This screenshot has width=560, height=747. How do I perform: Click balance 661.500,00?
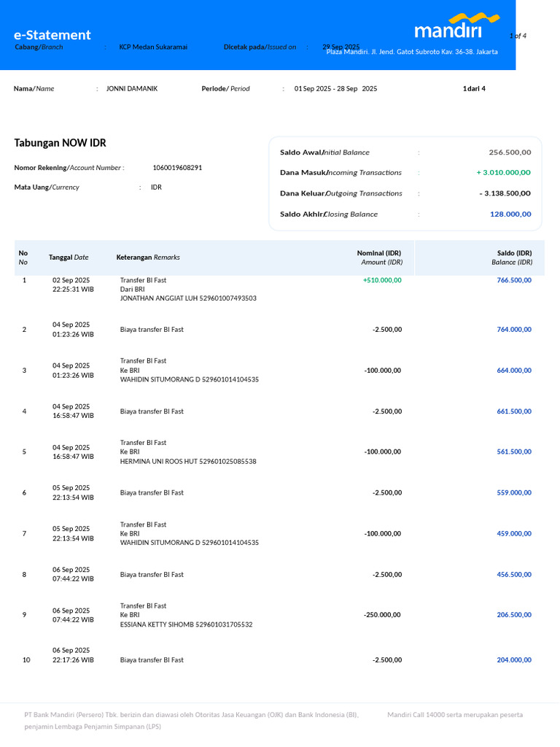(514, 411)
